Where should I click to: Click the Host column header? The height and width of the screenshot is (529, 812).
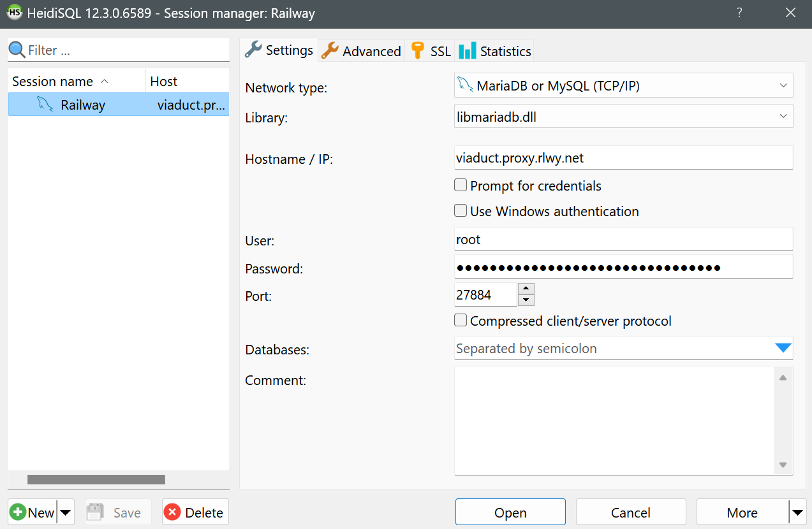188,81
